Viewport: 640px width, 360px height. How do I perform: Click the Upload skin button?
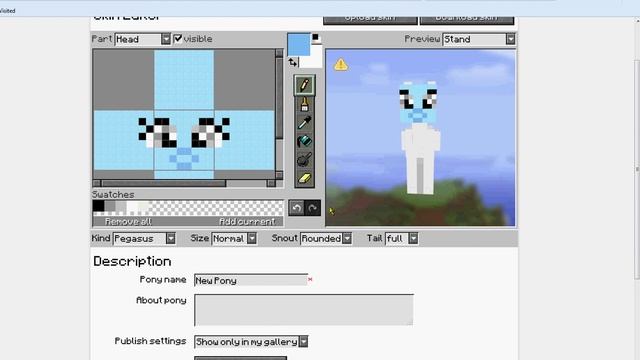coord(370,20)
